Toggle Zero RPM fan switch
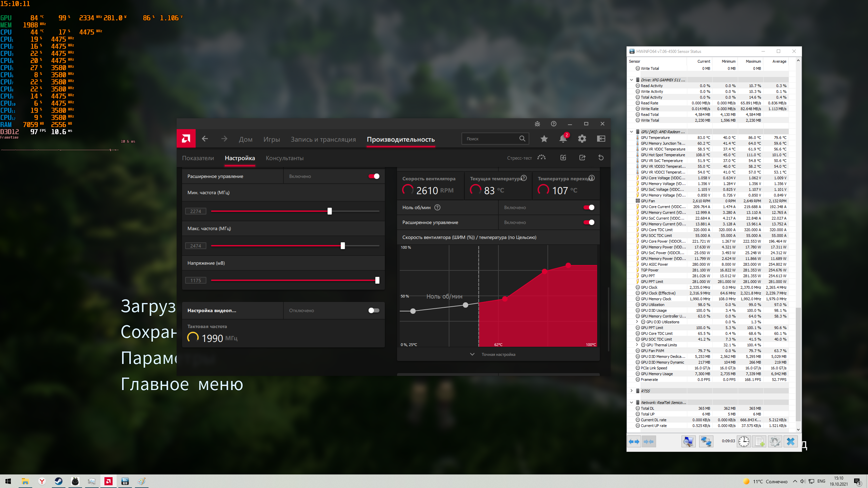868x488 pixels. [x=589, y=207]
